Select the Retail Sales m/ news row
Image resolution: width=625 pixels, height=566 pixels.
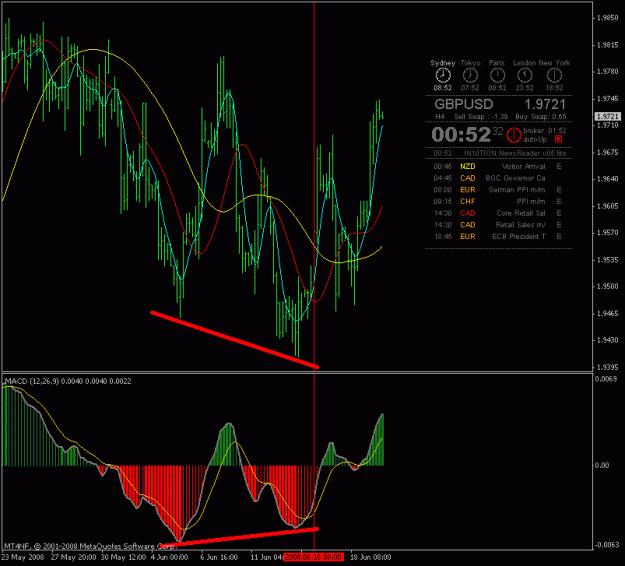click(x=498, y=225)
